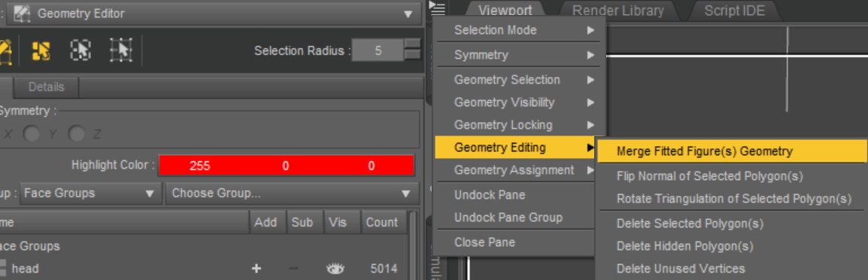
Task: Toggle visibility eye for head face group
Action: (335, 269)
